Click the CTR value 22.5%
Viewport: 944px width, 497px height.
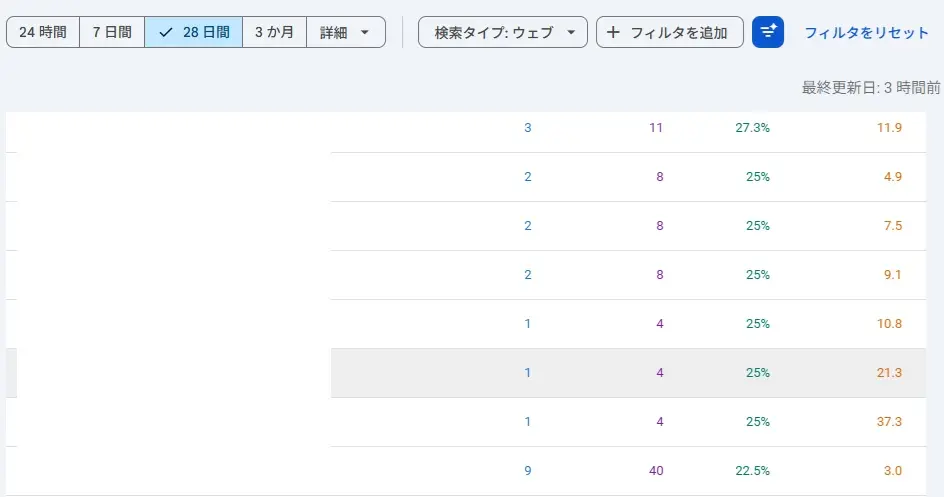(752, 471)
